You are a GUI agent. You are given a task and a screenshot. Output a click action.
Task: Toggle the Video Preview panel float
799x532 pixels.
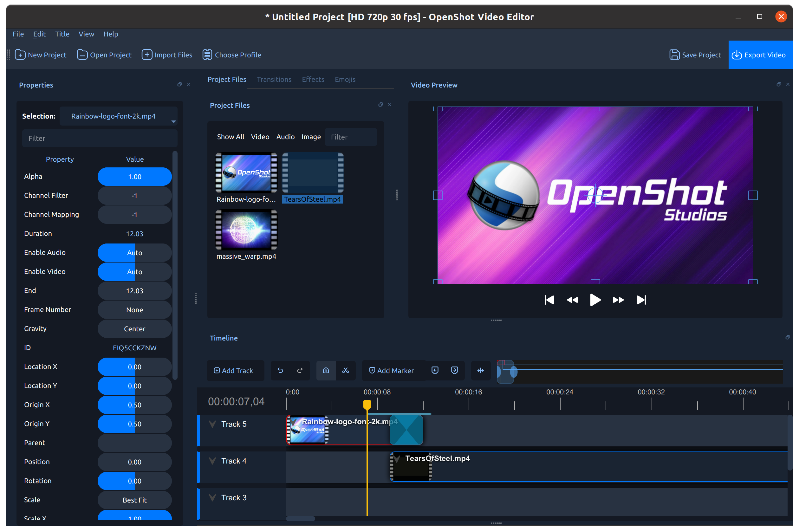click(779, 84)
